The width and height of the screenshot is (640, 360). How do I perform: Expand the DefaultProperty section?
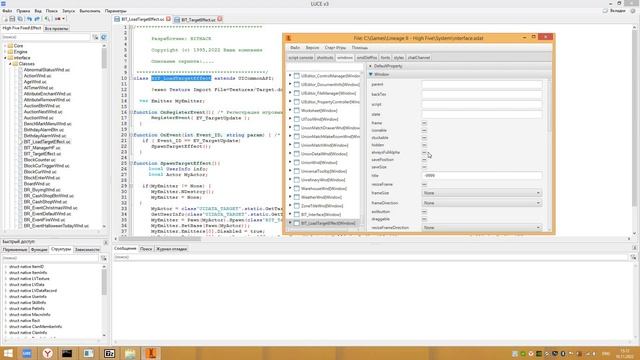click(x=371, y=66)
